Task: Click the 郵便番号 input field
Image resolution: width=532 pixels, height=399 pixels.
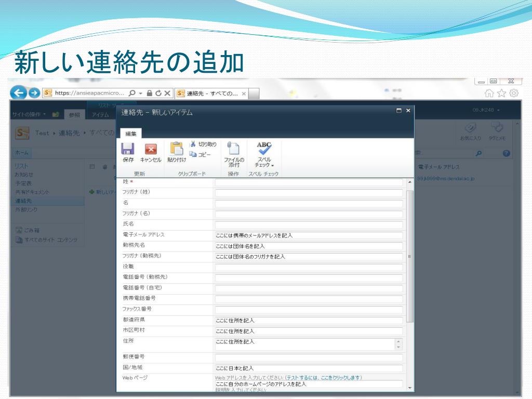Action: [x=309, y=357]
